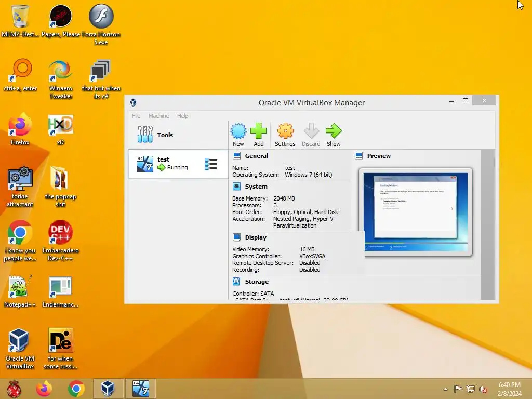Viewport: 532px width, 399px height.
Task: Select the Papers, Please desktop shortcut
Action: click(61, 21)
